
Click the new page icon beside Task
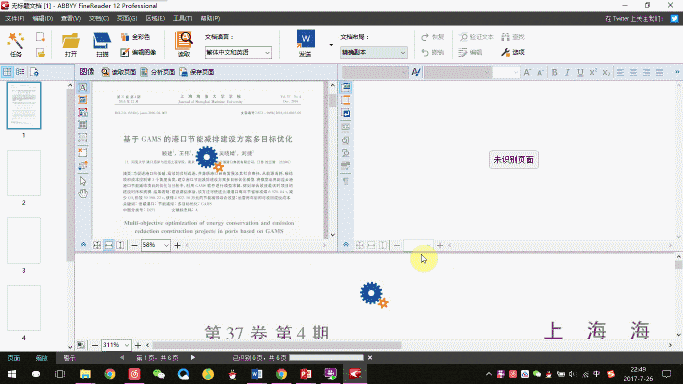[40, 37]
